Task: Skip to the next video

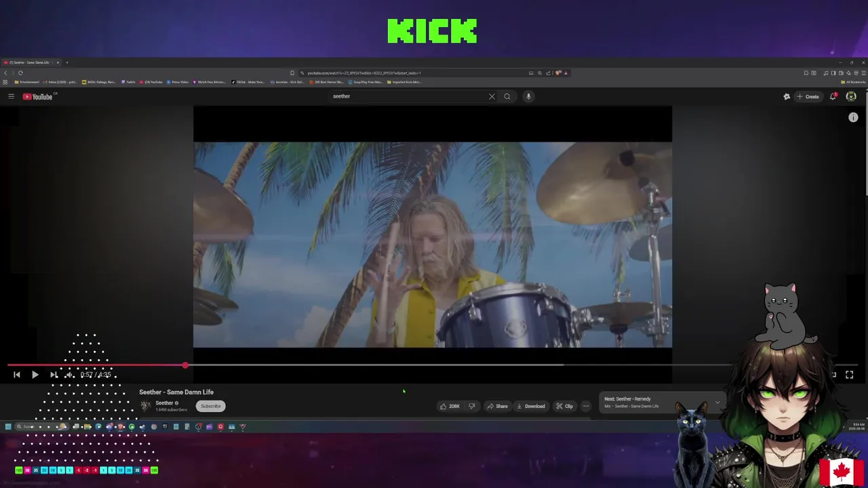Action: [x=54, y=374]
